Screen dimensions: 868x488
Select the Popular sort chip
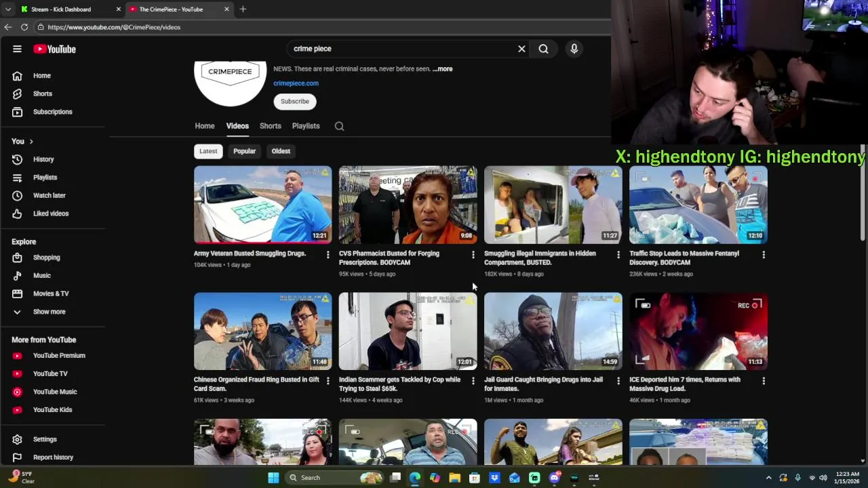(245, 151)
